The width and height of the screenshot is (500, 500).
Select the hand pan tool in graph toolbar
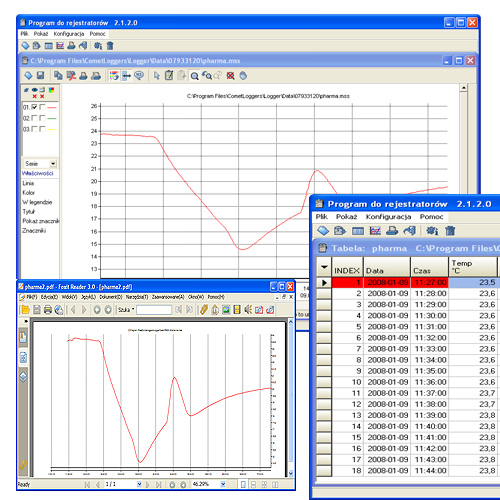point(243,76)
